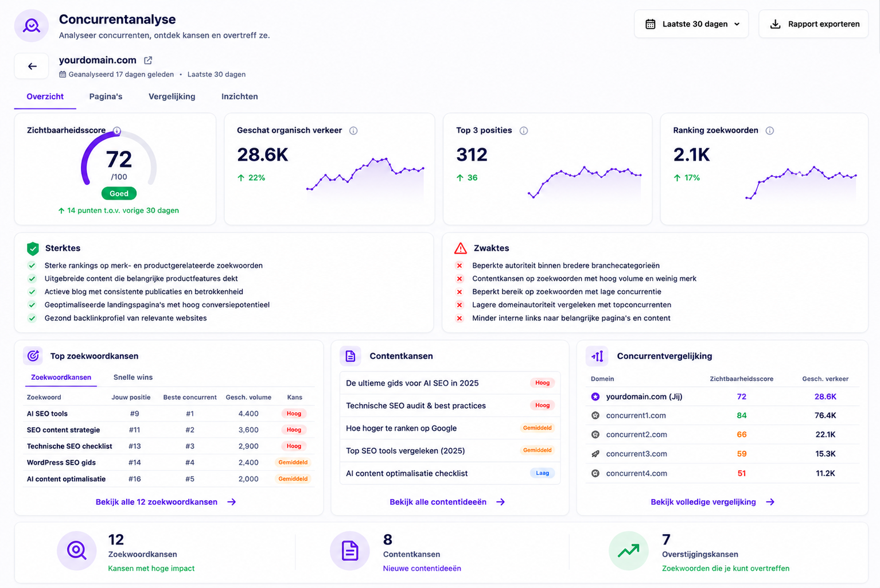The height and width of the screenshot is (588, 880).
Task: Select the Technische SEO checklist keyword row
Action: (x=169, y=446)
